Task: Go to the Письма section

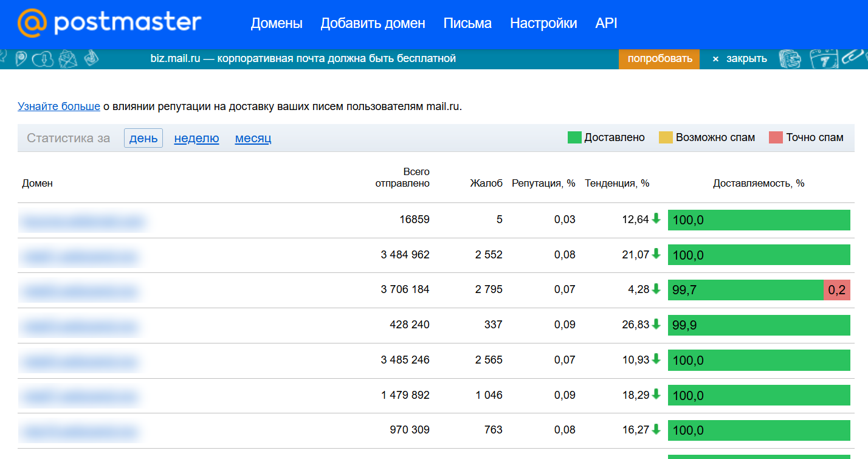Action: (467, 24)
